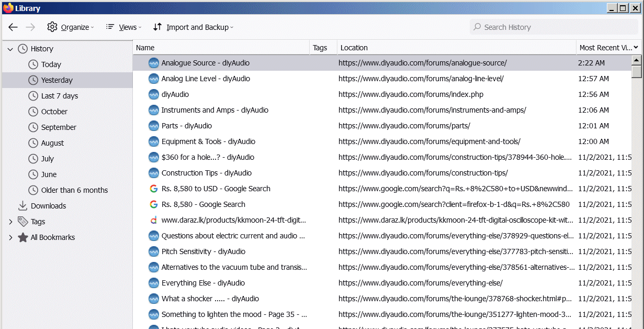Image resolution: width=644 pixels, height=329 pixels.
Task: Select the $360 for a hole entry
Action: click(381, 157)
